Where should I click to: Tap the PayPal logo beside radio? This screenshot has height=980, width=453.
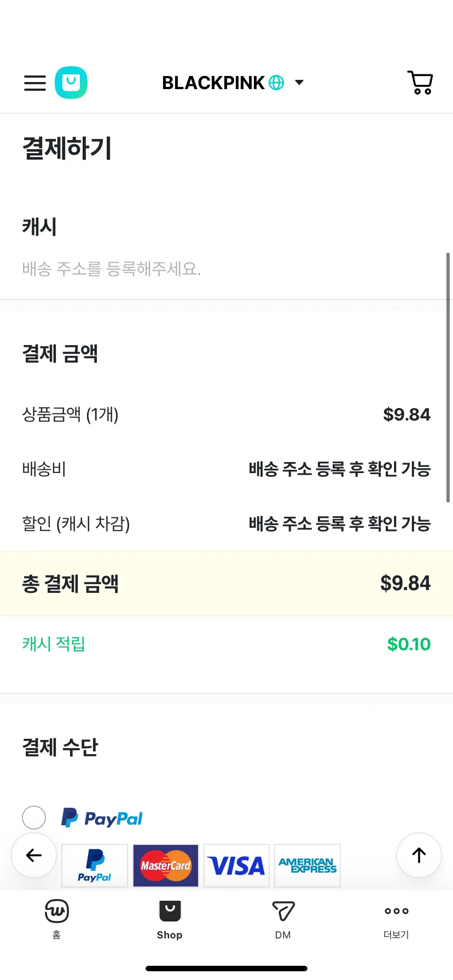click(102, 818)
